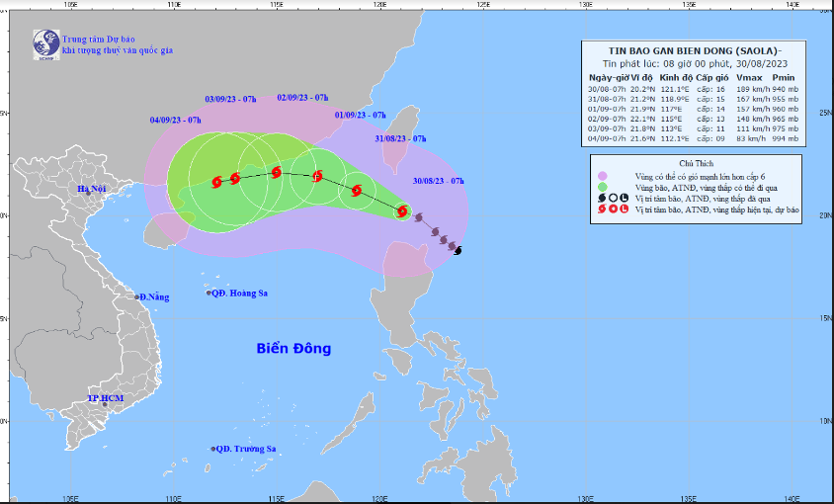Screen dimensions: 834x504
Task: Select the black past storm position icon
Action: 458,250
